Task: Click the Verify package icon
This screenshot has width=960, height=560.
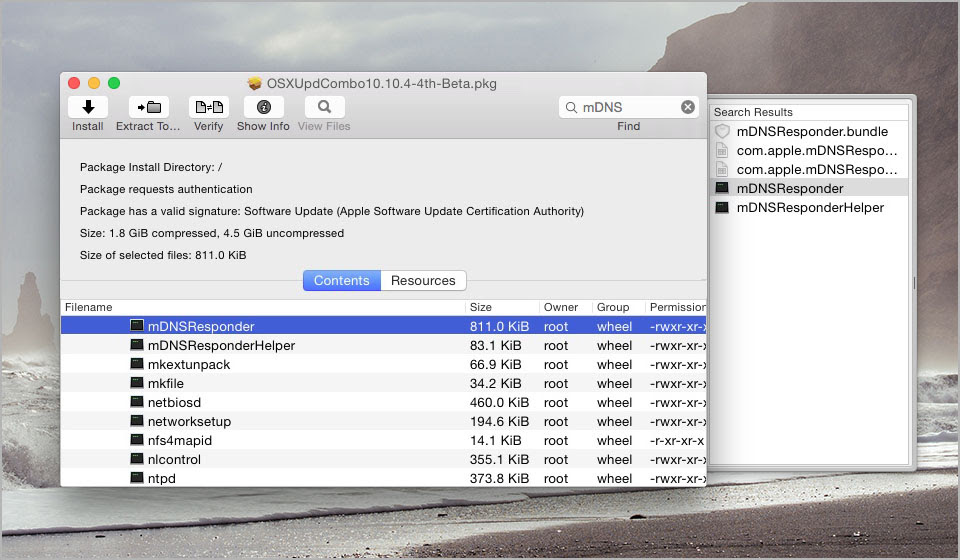Action: [x=209, y=107]
